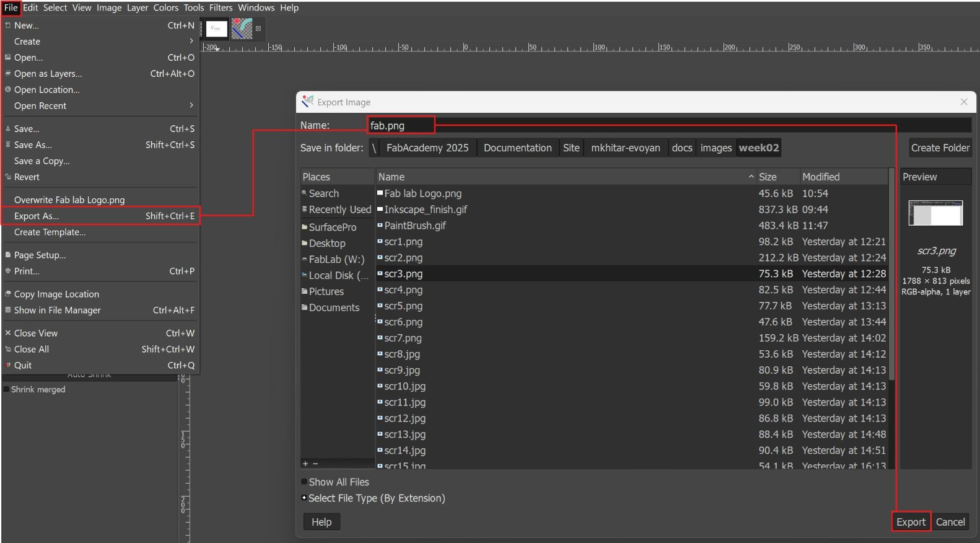The image size is (980, 543).
Task: Go to mkhitar-evoyan path folder
Action: [626, 148]
